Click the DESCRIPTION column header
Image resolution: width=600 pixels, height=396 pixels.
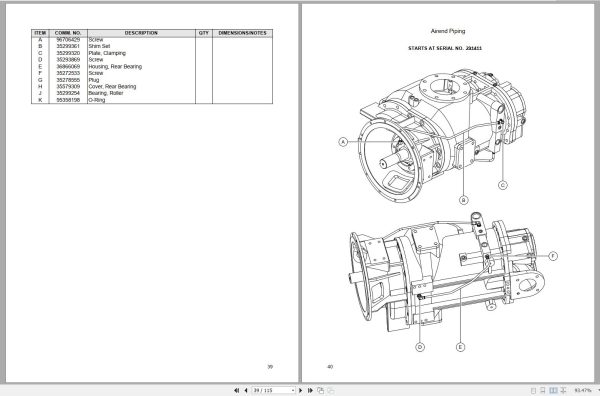[x=141, y=33]
